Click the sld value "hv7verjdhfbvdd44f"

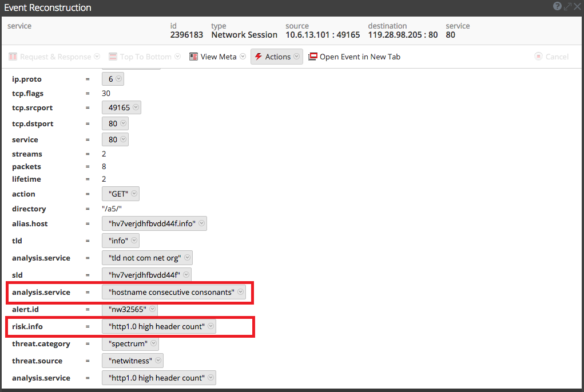pyautogui.click(x=144, y=275)
